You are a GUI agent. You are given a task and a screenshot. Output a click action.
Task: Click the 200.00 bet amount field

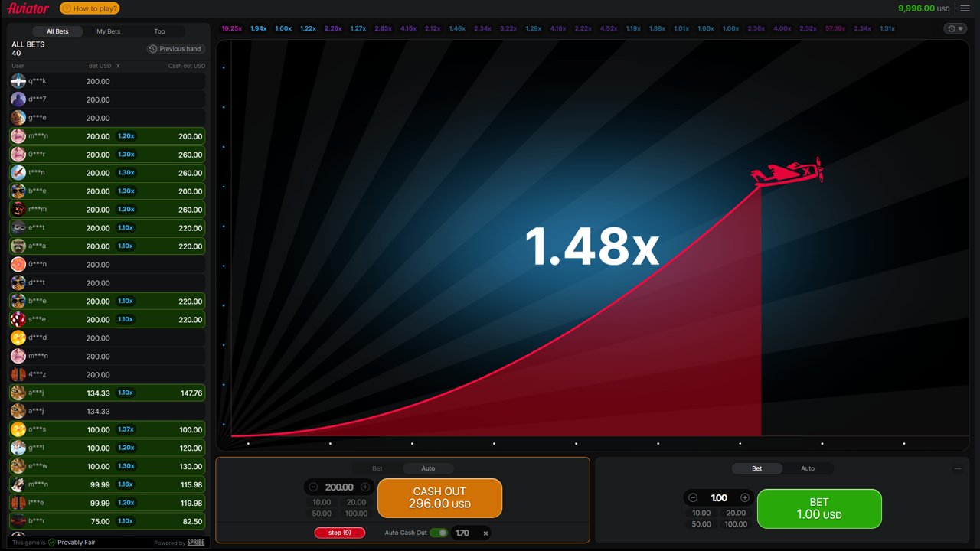tap(339, 487)
